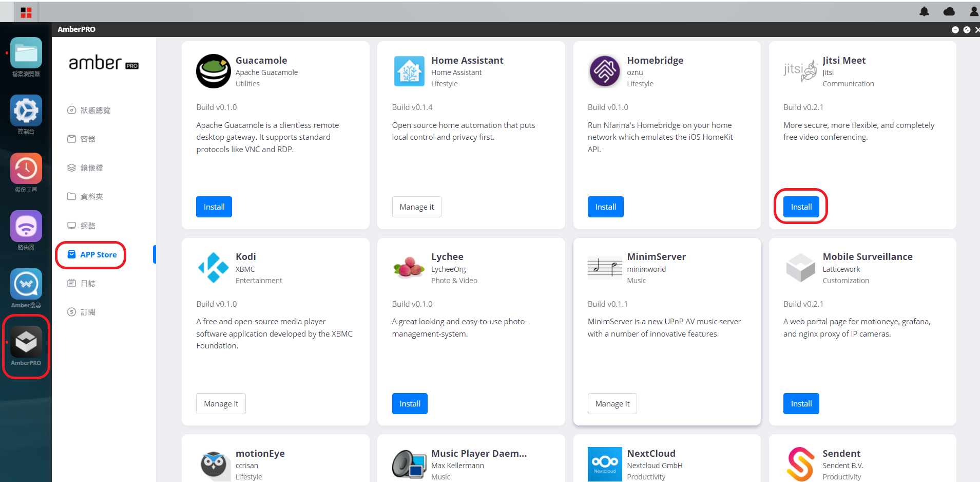Install the Lychee app
The image size is (980, 482).
pyautogui.click(x=410, y=403)
